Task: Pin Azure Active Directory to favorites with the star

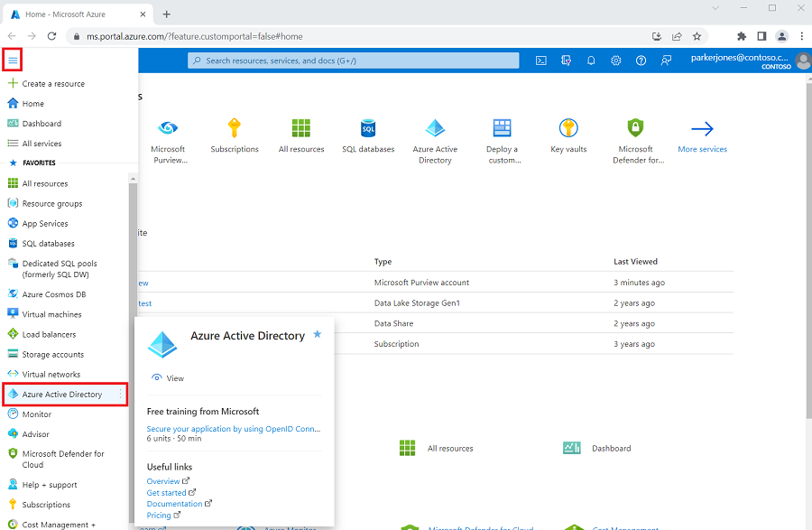Action: pos(317,334)
